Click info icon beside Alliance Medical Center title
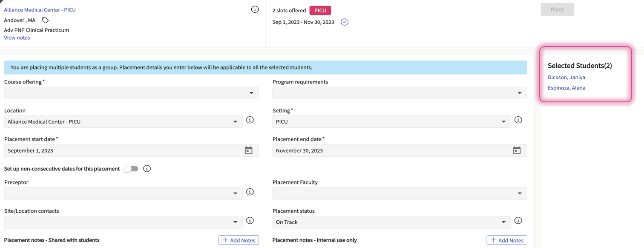 pyautogui.click(x=255, y=9)
